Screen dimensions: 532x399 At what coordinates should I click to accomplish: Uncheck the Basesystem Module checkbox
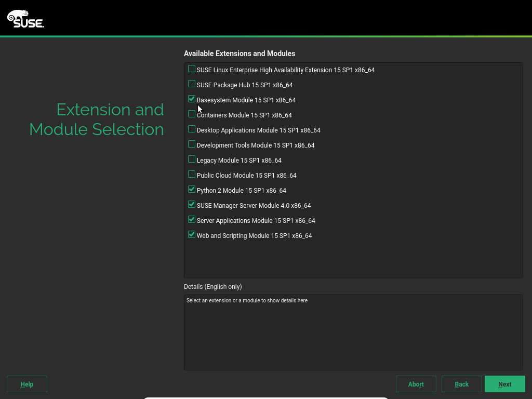tap(192, 99)
